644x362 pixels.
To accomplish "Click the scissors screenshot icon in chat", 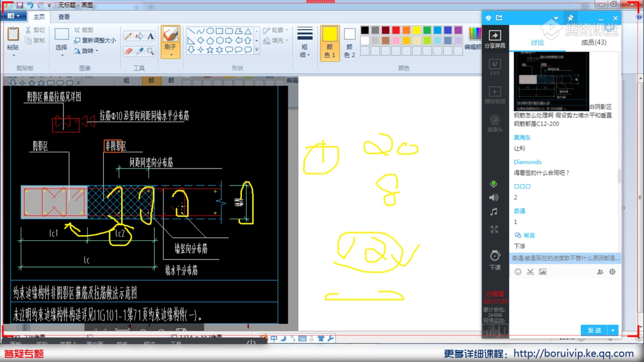I will [530, 272].
